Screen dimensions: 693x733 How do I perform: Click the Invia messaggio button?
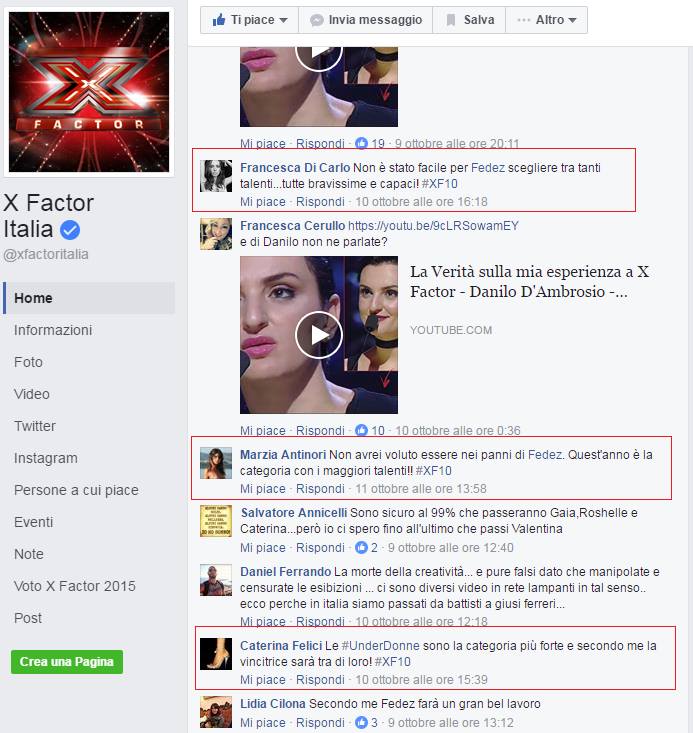click(x=366, y=20)
